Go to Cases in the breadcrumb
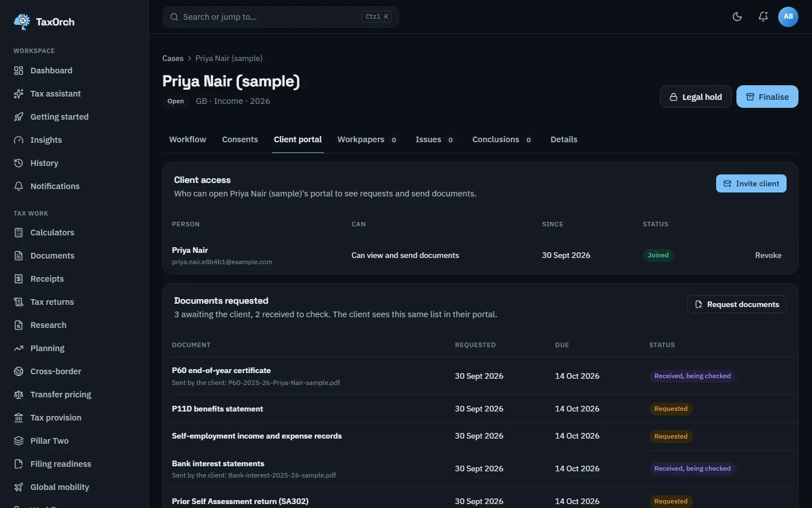Screen dimensions: 812x508 pos(173,58)
